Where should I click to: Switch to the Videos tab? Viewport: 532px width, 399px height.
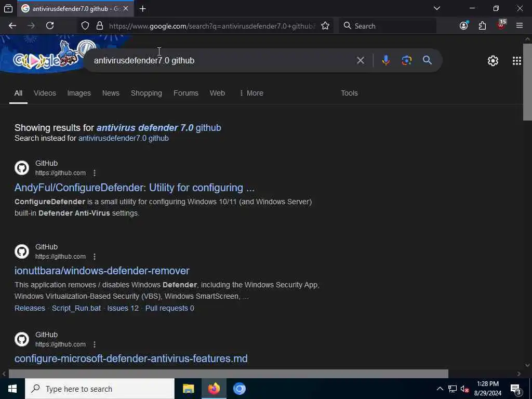coord(45,93)
